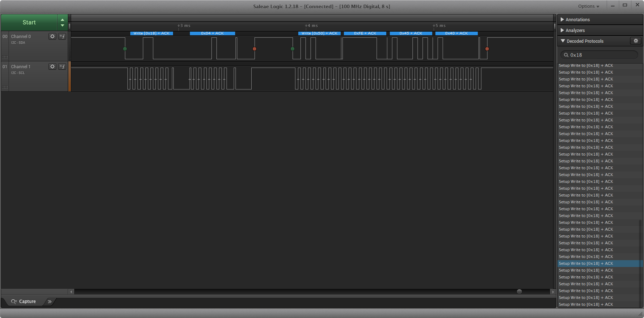Click the +3 ms timeline label

coord(184,26)
